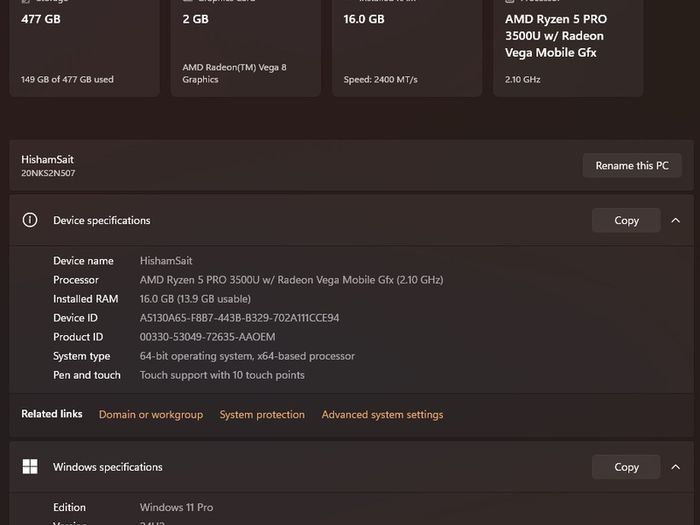
Task: Click the Speed: 2400 MT/s text
Action: pos(380,79)
